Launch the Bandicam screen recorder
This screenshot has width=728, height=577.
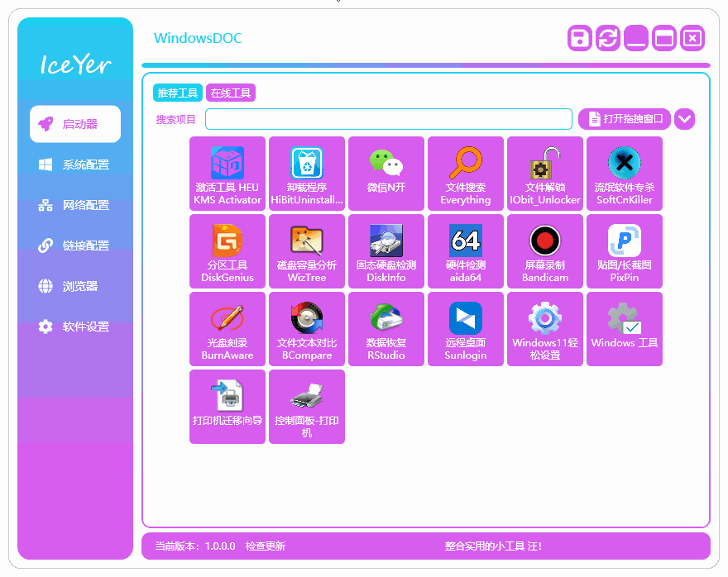point(545,251)
